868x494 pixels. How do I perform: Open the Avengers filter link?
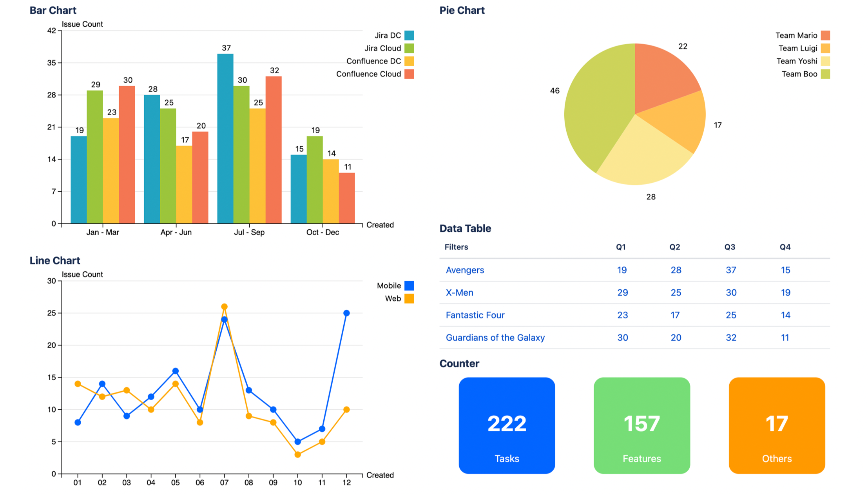[465, 270]
